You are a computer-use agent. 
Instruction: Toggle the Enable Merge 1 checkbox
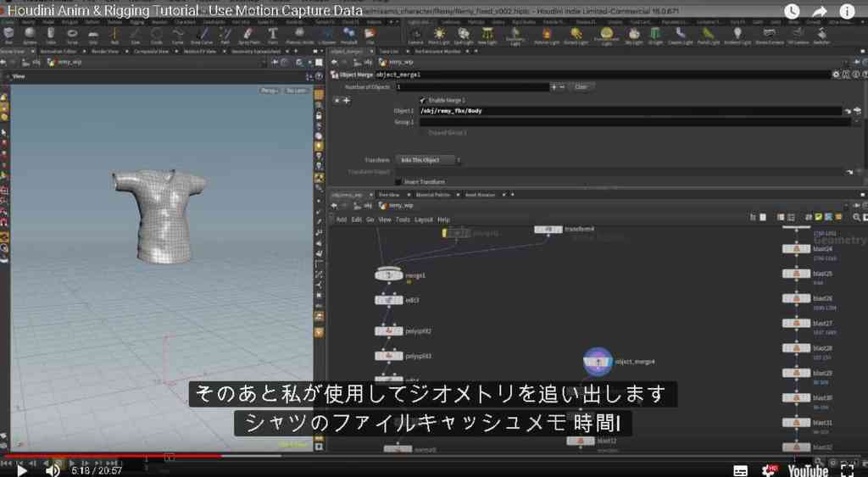pyautogui.click(x=422, y=100)
